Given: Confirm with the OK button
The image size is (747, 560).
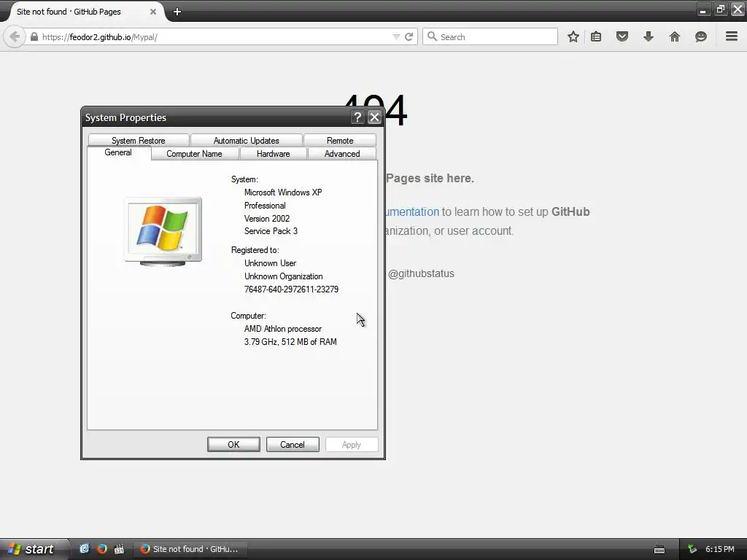Looking at the screenshot, I should (233, 444).
